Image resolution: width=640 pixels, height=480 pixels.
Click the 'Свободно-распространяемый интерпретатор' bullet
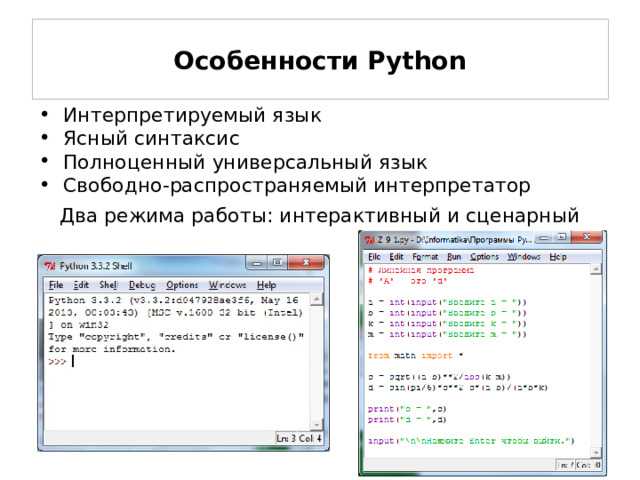[x=296, y=185]
